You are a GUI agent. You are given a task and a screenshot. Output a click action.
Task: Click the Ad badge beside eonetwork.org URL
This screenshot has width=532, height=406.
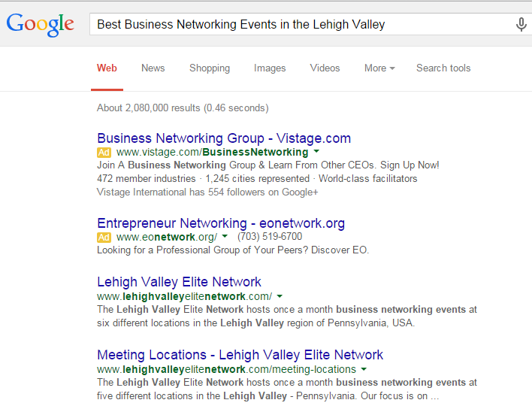tap(104, 237)
